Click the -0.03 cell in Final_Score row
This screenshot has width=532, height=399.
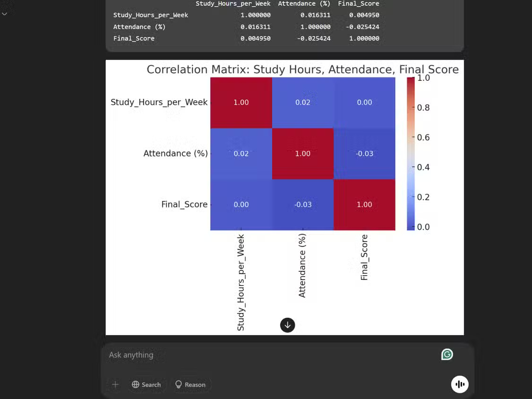(303, 205)
